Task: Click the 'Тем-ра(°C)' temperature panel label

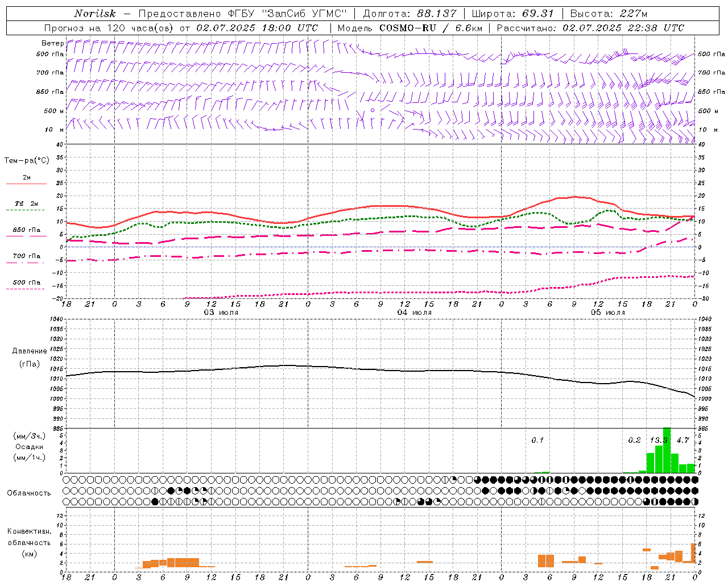Action: (x=27, y=161)
